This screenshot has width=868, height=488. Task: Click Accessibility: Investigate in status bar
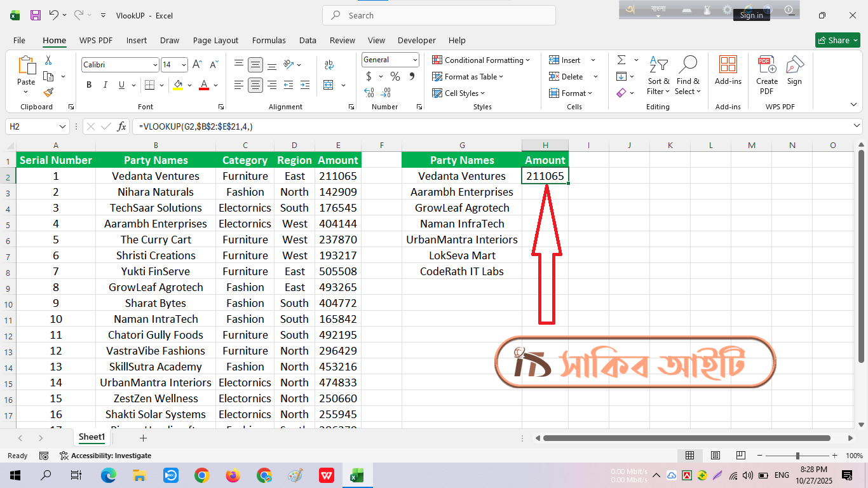(105, 456)
